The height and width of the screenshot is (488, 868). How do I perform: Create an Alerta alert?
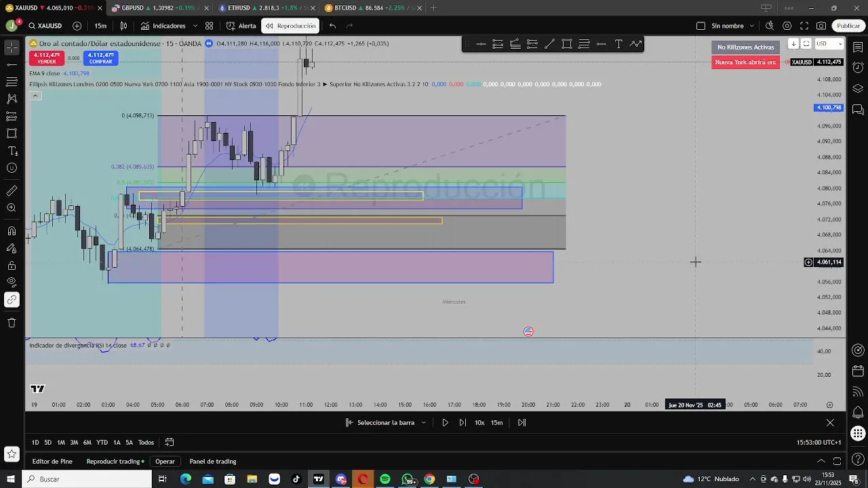pos(241,26)
